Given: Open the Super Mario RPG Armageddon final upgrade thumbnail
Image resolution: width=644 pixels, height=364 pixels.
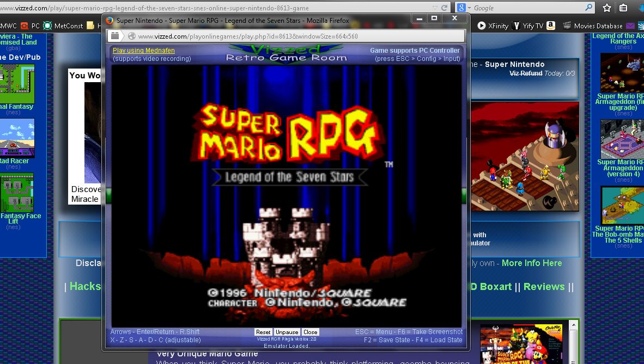Looking at the screenshot, I should point(622,72).
